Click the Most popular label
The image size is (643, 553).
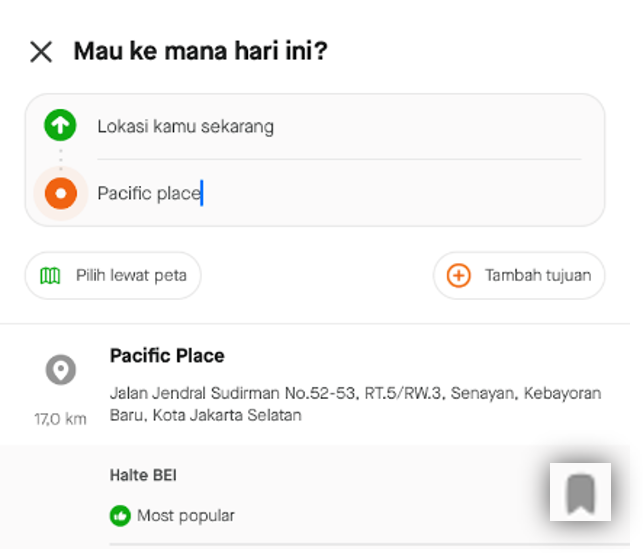coord(185,516)
